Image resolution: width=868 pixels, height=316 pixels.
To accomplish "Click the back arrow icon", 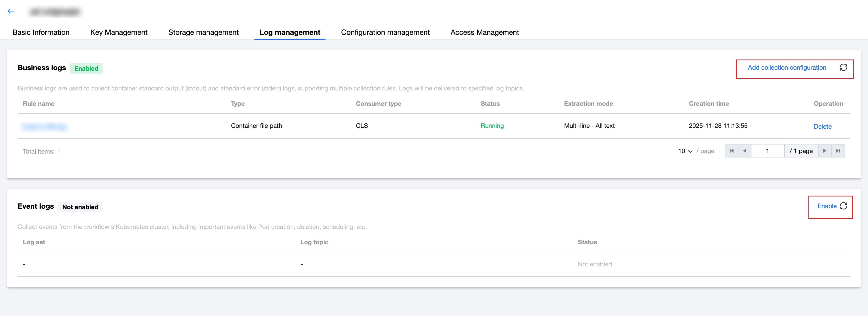I will [x=11, y=11].
